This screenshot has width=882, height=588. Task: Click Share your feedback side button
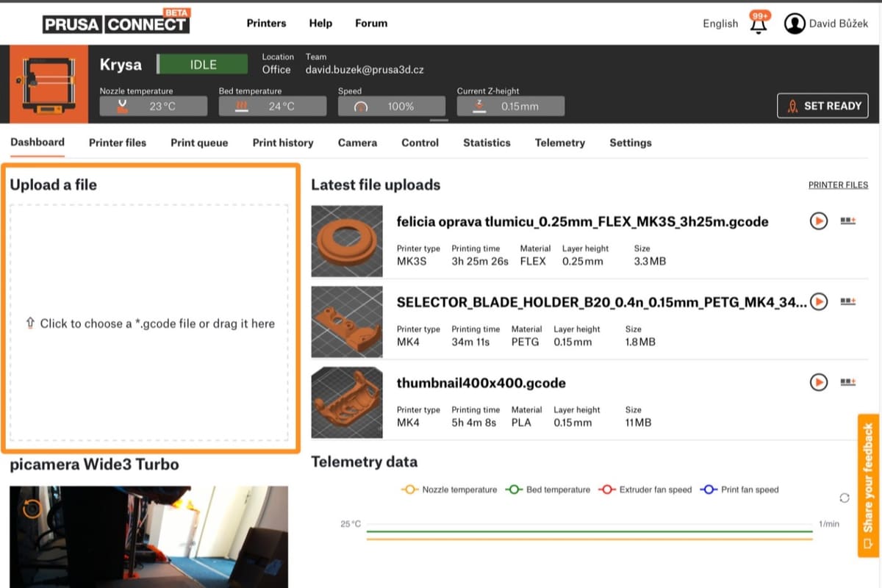[869, 486]
